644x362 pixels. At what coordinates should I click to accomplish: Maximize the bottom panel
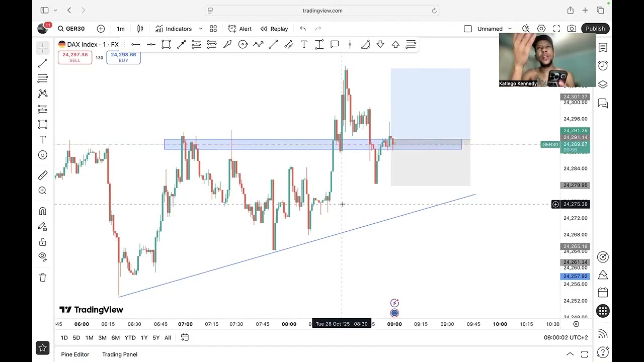(x=584, y=354)
